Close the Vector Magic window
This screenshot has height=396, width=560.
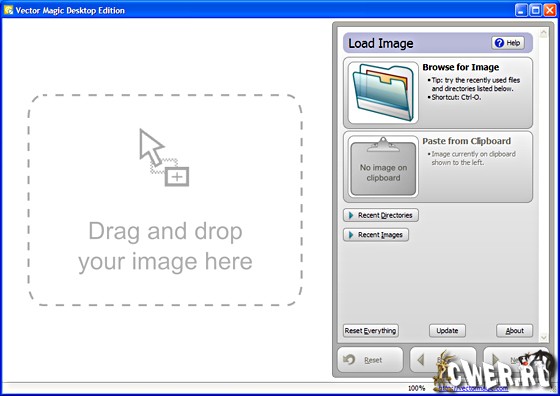click(550, 10)
